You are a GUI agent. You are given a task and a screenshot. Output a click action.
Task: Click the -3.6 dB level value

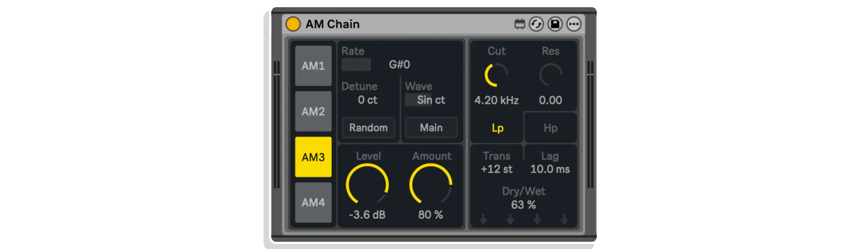pyautogui.click(x=367, y=215)
